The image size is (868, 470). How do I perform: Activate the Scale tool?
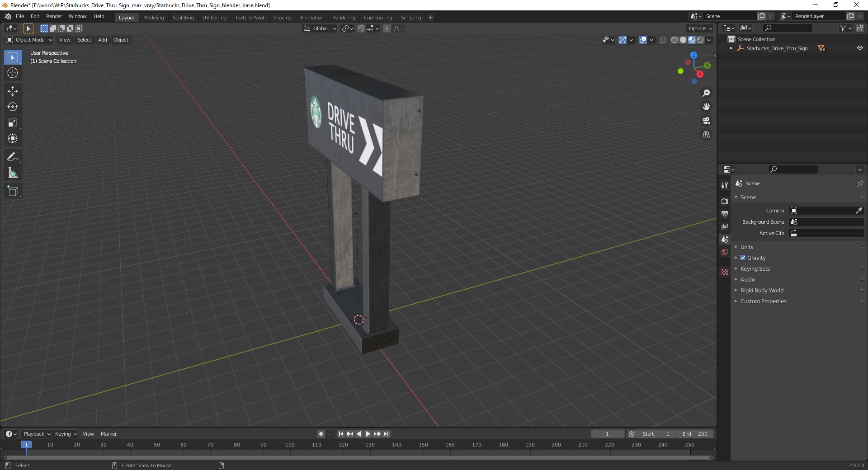(13, 123)
